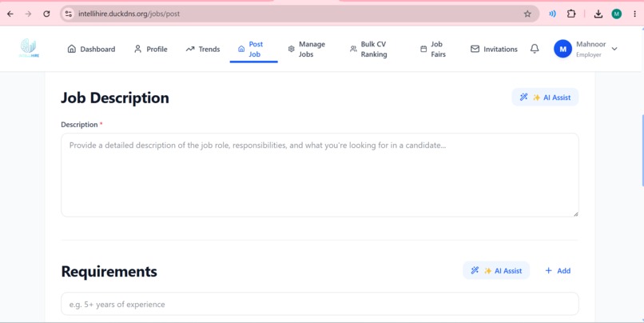Click the Mahnoor user name
The width and height of the screenshot is (644, 323).
click(590, 44)
